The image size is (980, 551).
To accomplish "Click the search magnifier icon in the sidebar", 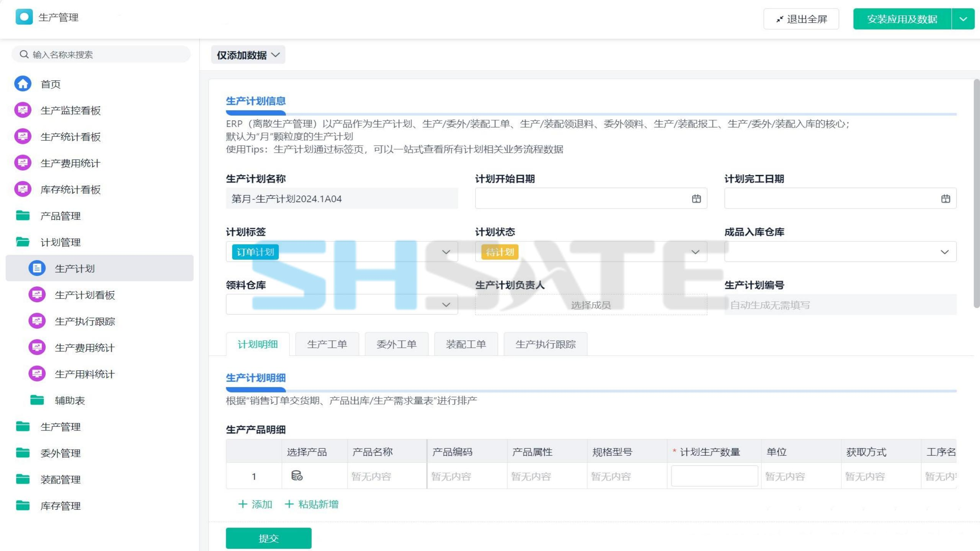I will coord(24,54).
